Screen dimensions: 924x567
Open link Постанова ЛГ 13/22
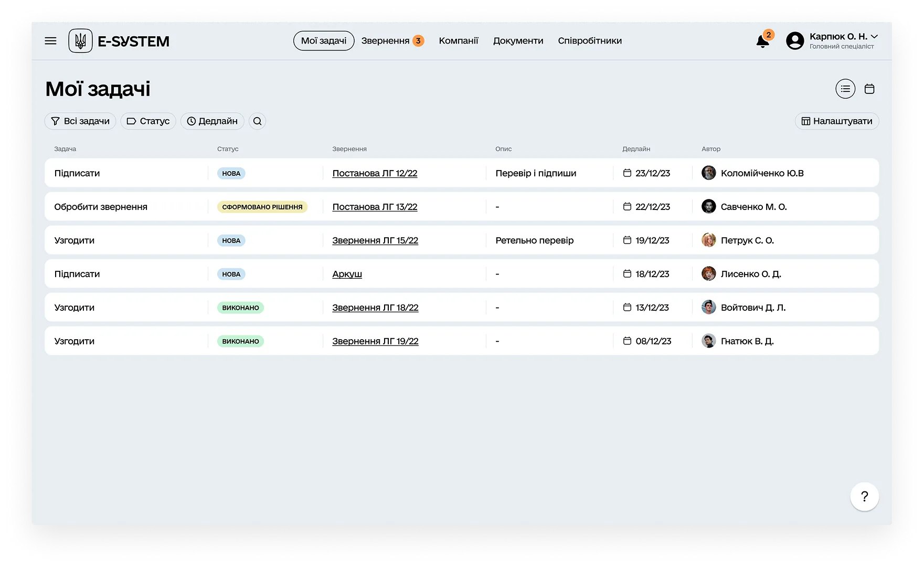(x=375, y=207)
